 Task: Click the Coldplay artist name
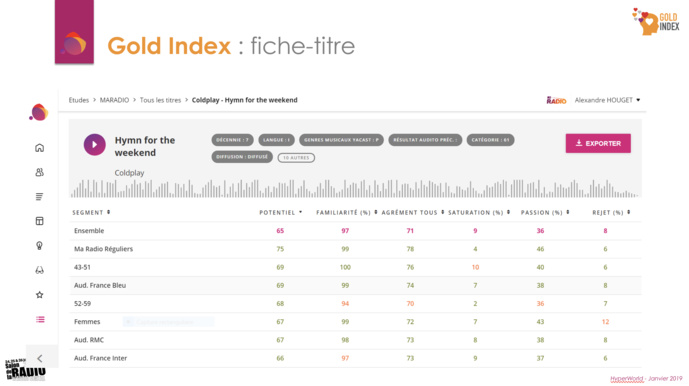[x=129, y=173]
